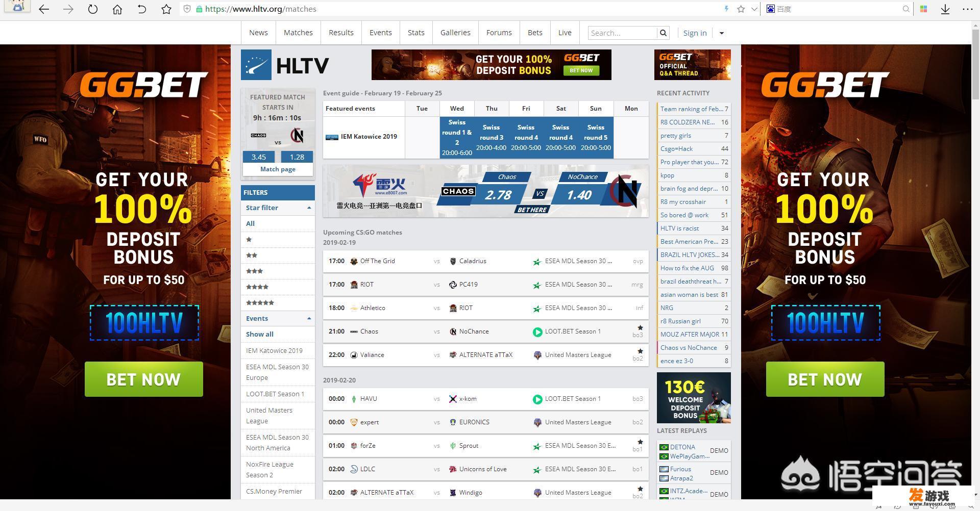Image resolution: width=980 pixels, height=511 pixels.
Task: Click the site security shield icon
Action: (187, 9)
